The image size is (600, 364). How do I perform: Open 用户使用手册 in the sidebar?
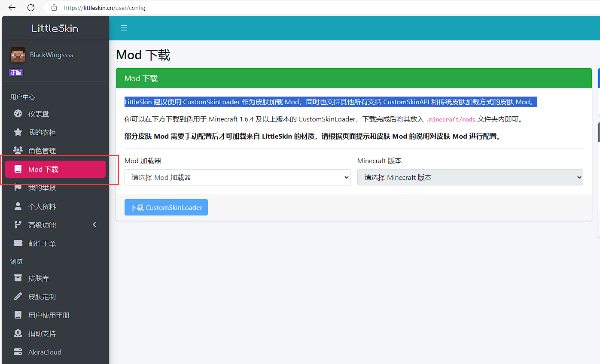click(x=49, y=315)
